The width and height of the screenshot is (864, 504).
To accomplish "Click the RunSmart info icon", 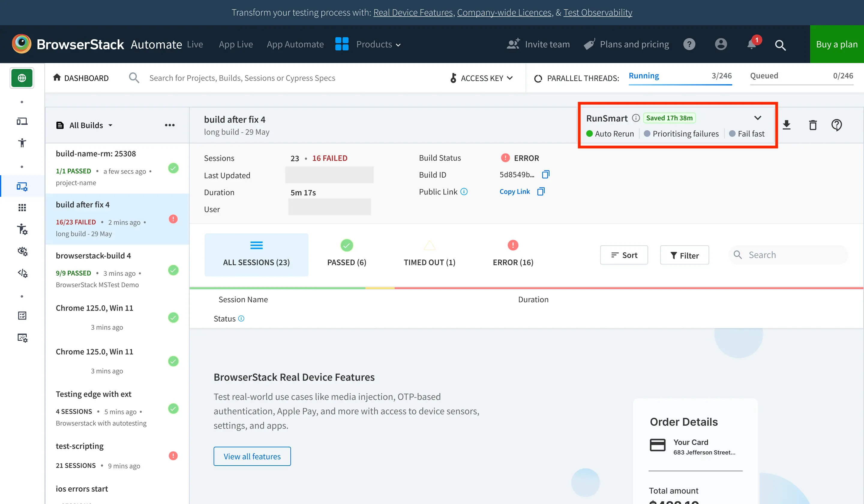I will pos(636,118).
